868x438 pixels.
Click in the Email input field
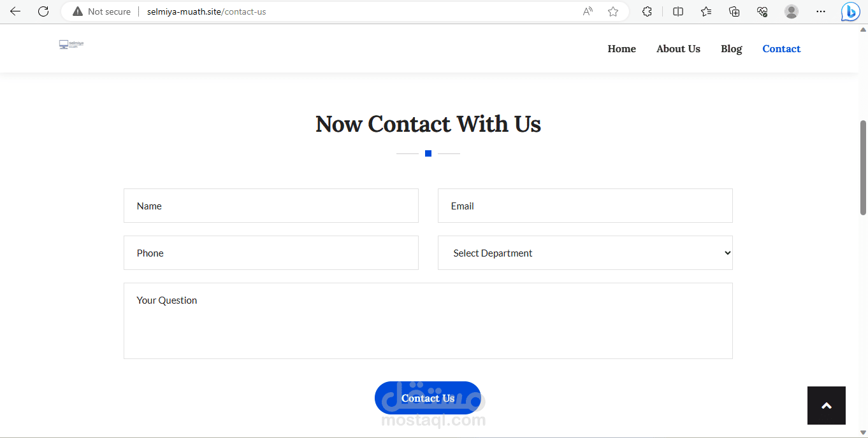point(585,206)
